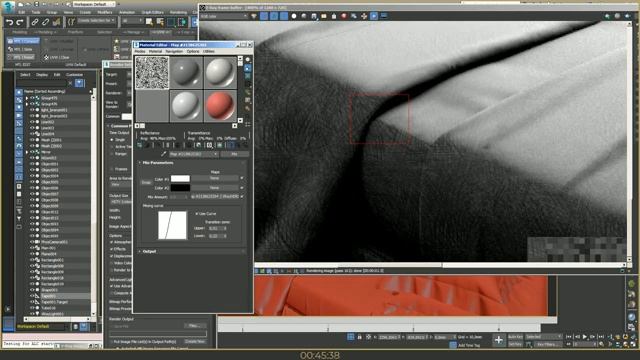Click the white alpha circle in frame buffer
Viewport: 640px width, 360px height.
[x=294, y=16]
